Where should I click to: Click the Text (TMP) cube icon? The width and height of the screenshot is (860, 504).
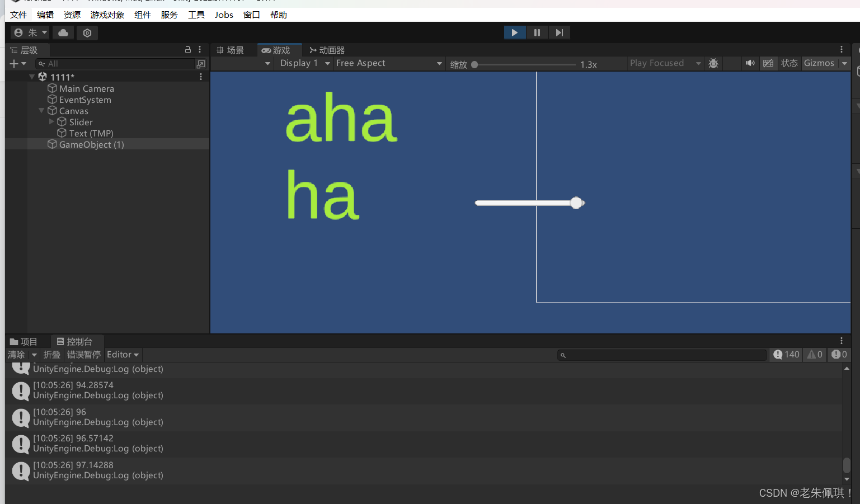[x=62, y=133]
